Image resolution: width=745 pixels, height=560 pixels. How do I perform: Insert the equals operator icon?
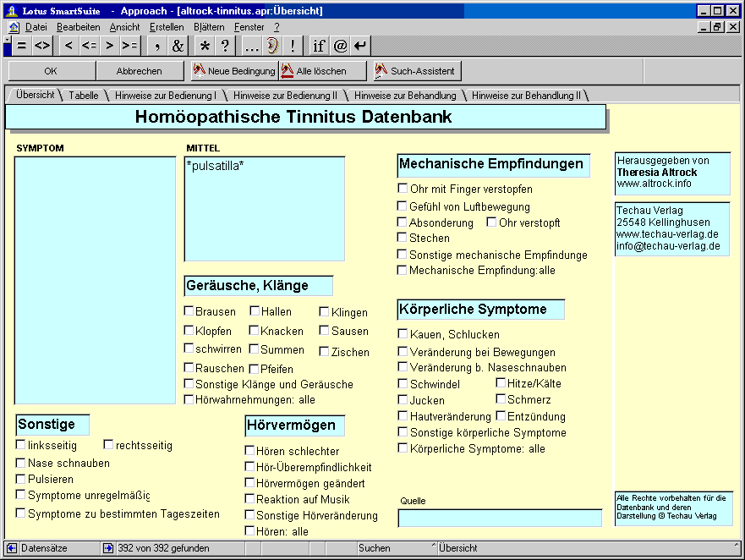[21, 47]
